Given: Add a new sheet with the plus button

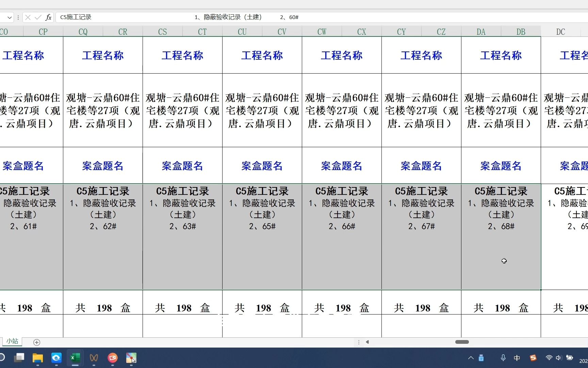Looking at the screenshot, I should tap(37, 342).
